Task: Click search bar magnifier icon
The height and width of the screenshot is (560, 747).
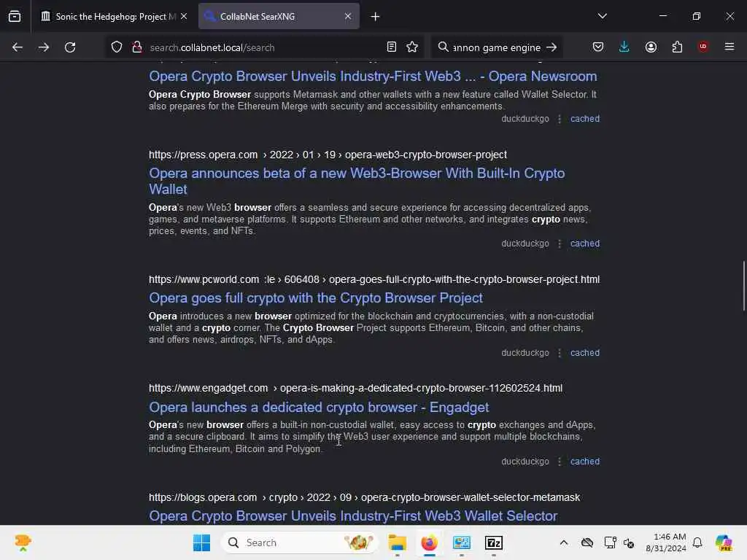Action: [443, 47]
